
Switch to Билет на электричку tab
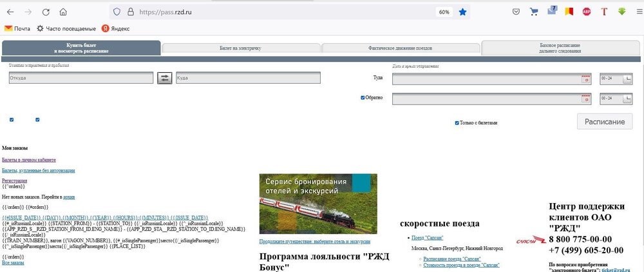click(240, 48)
